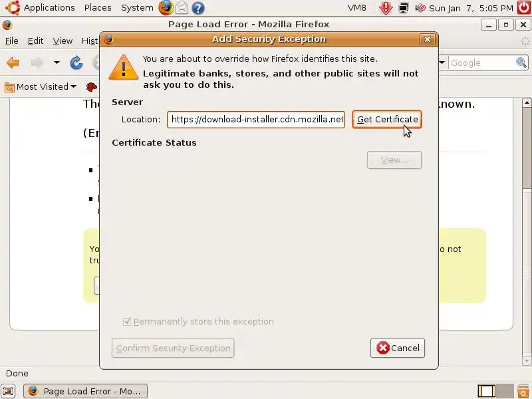Click the 'Server' section heading
Screen dimensions: 532x399
click(x=127, y=102)
